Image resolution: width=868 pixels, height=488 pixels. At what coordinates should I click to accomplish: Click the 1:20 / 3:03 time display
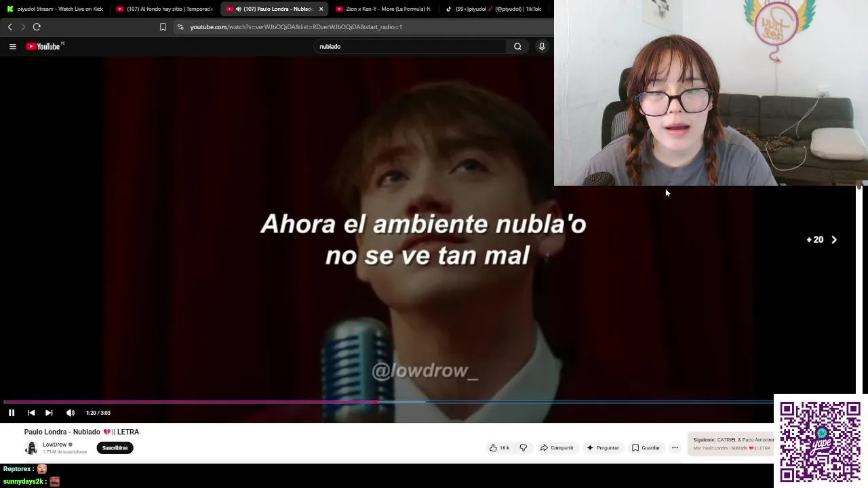coord(98,413)
